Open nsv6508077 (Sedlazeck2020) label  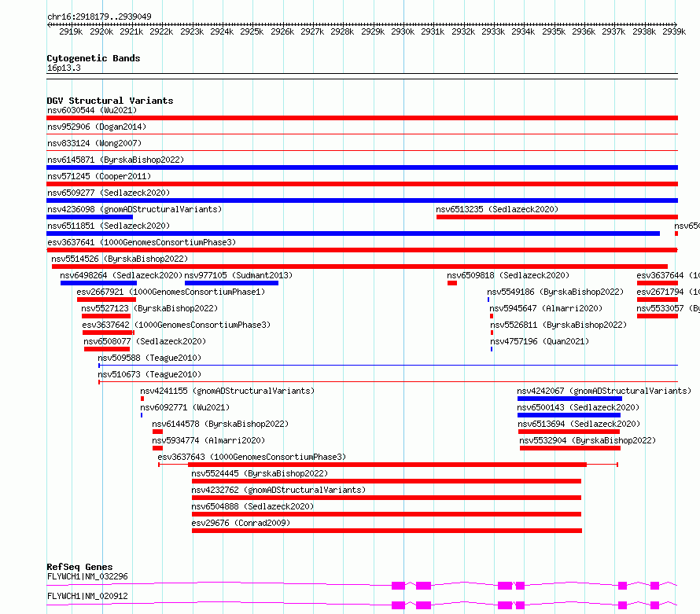point(145,341)
